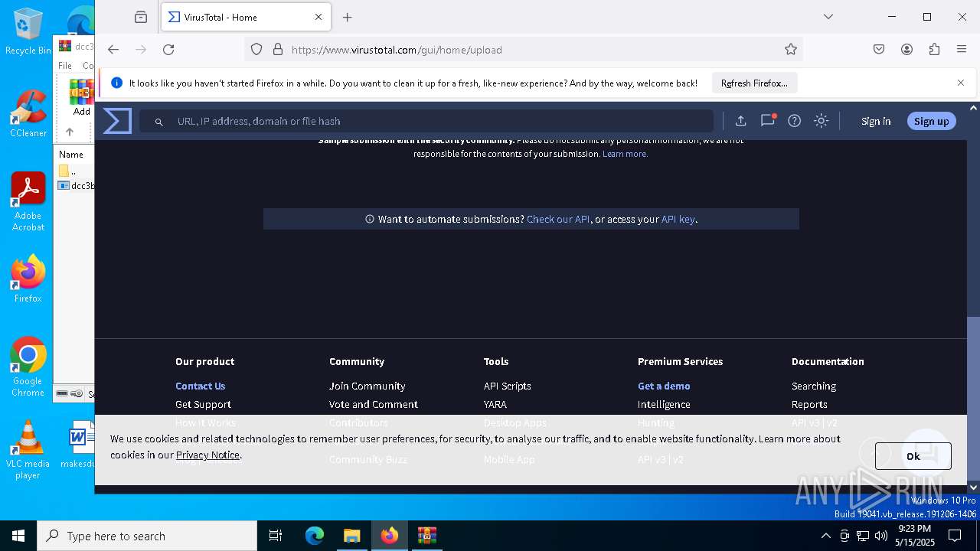Image resolution: width=980 pixels, height=551 pixels.
Task: Open the API key link
Action: [678, 219]
